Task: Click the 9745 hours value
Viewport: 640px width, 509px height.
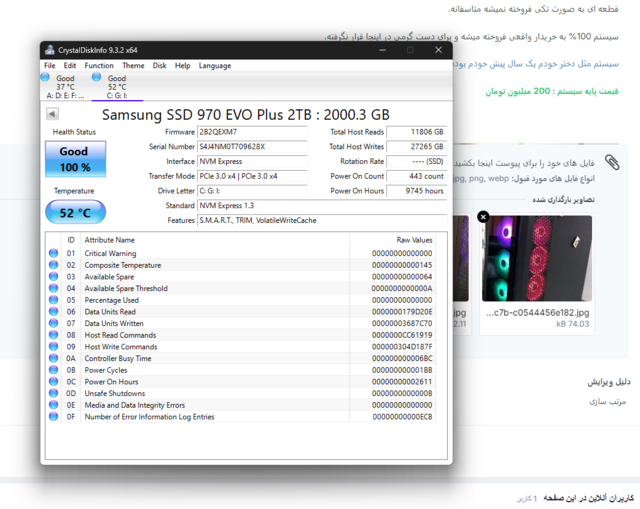Action: tap(417, 191)
